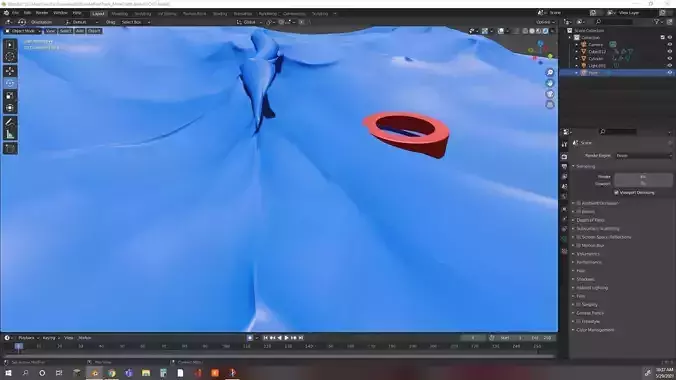This screenshot has width=676, height=380.
Task: Open the Tool properties tab icon
Action: coord(564,144)
